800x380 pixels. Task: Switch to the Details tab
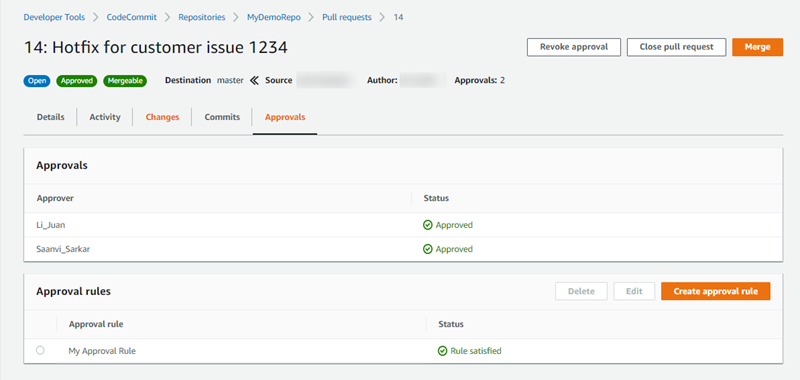[x=51, y=117]
